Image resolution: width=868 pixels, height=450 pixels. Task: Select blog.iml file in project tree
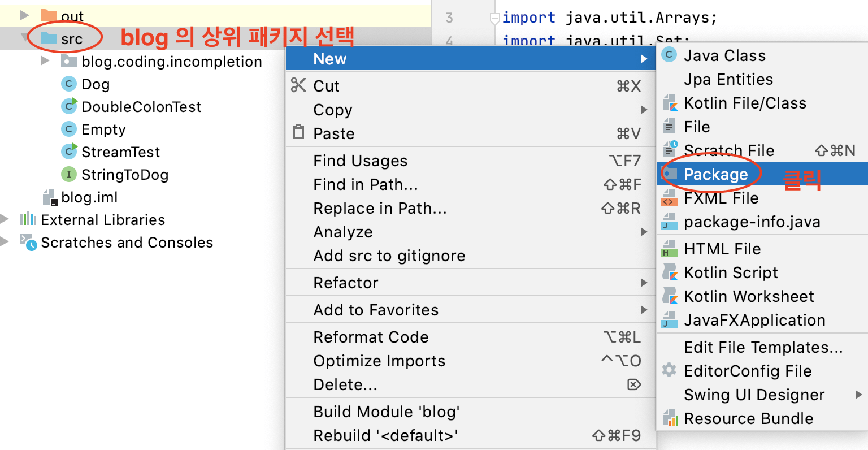[89, 197]
